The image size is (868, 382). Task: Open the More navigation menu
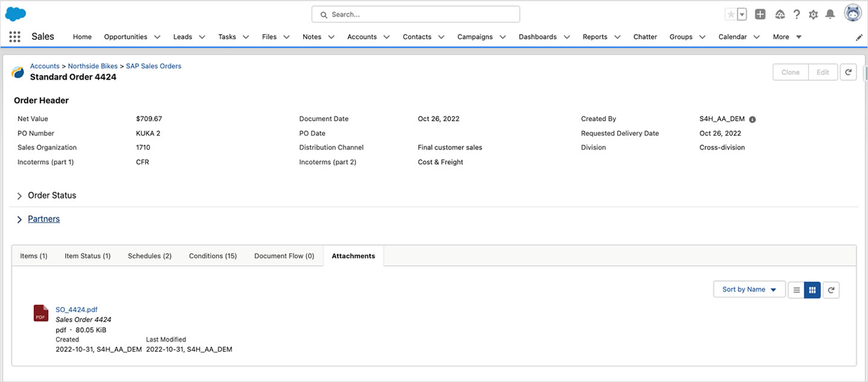pyautogui.click(x=787, y=37)
